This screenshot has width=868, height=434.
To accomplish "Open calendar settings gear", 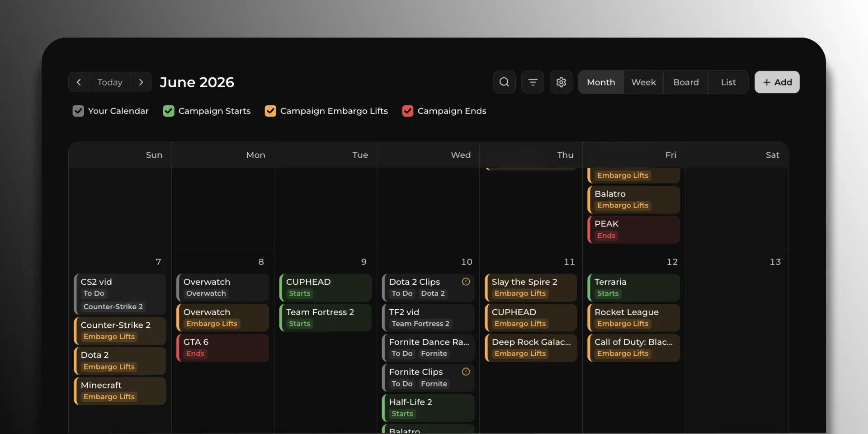I will coord(561,82).
